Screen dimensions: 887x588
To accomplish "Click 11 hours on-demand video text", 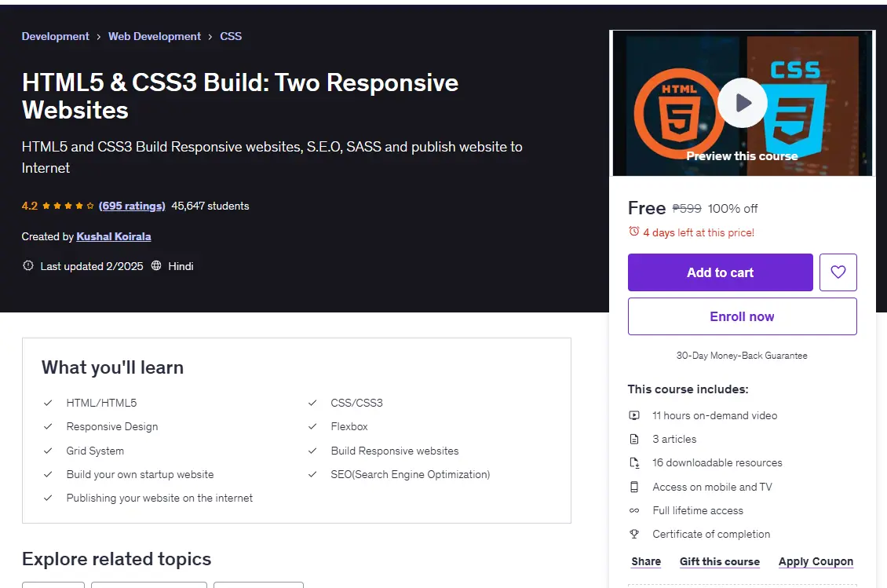I will pyautogui.click(x=714, y=415).
